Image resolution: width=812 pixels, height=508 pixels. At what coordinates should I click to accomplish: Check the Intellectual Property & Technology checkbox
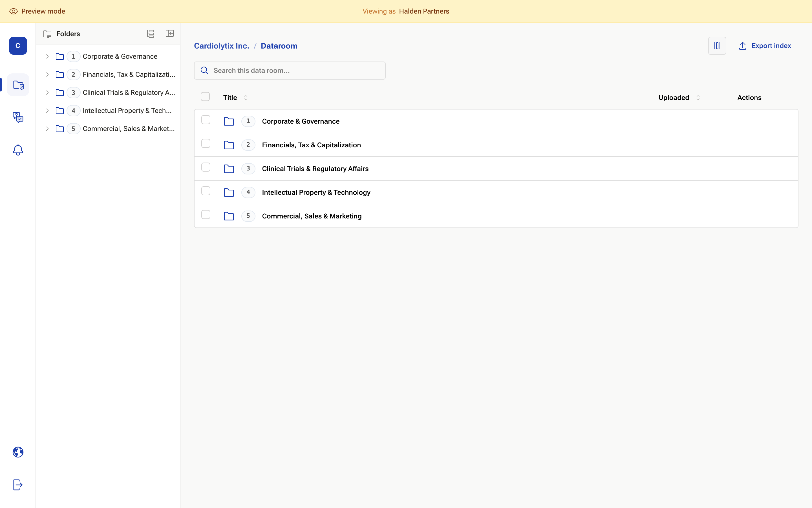(x=206, y=191)
